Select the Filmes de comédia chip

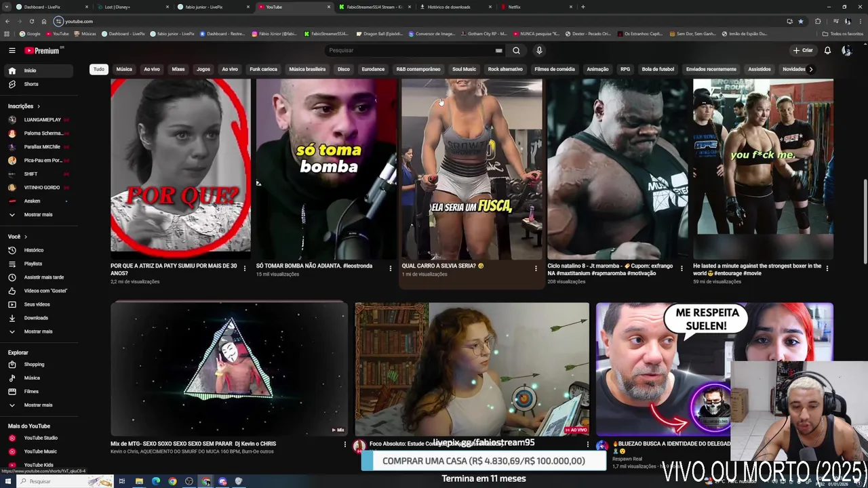tap(555, 69)
